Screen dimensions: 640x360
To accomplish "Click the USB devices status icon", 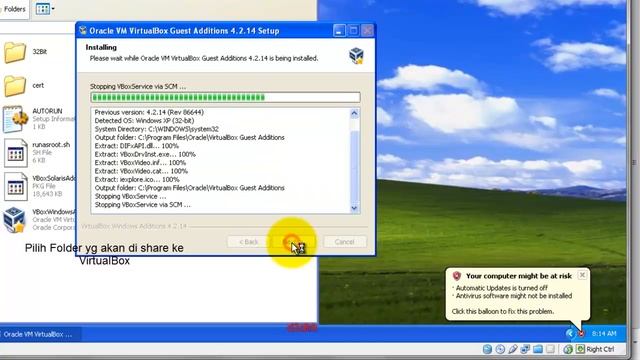I will pyautogui.click(x=513, y=349).
